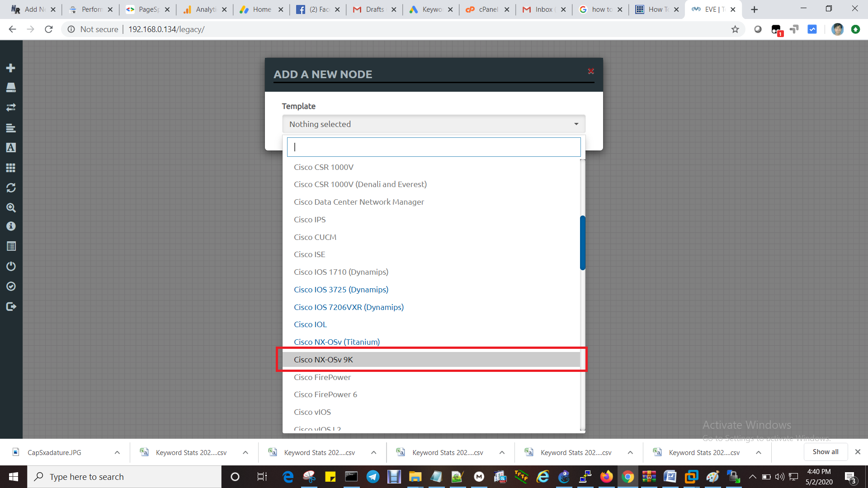The height and width of the screenshot is (488, 868).
Task: Open the Nodes panel in the sidebar
Action: click(x=11, y=88)
